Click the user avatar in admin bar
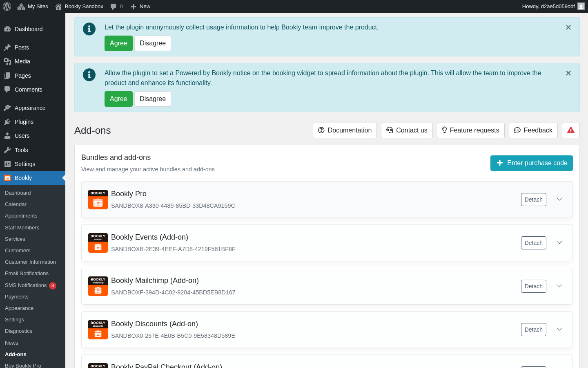 (581, 7)
